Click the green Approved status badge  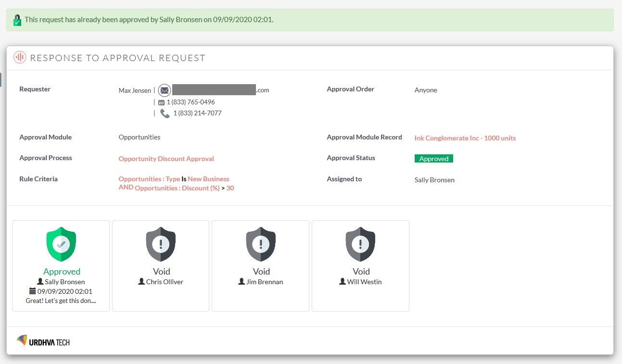pos(434,159)
